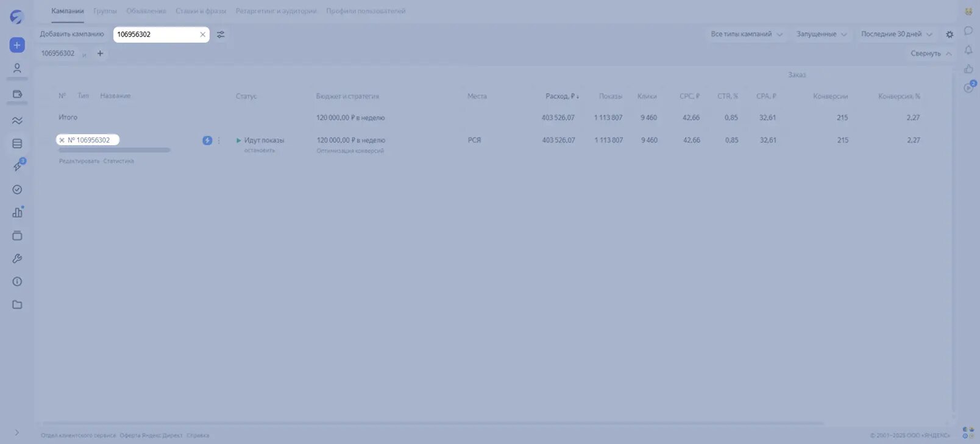Click the blue lightning icon in campaign row
This screenshot has height=444, width=980.
pos(207,140)
